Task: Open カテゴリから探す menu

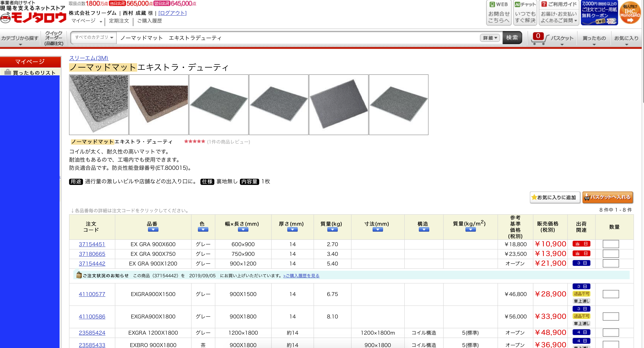Action: pyautogui.click(x=20, y=39)
